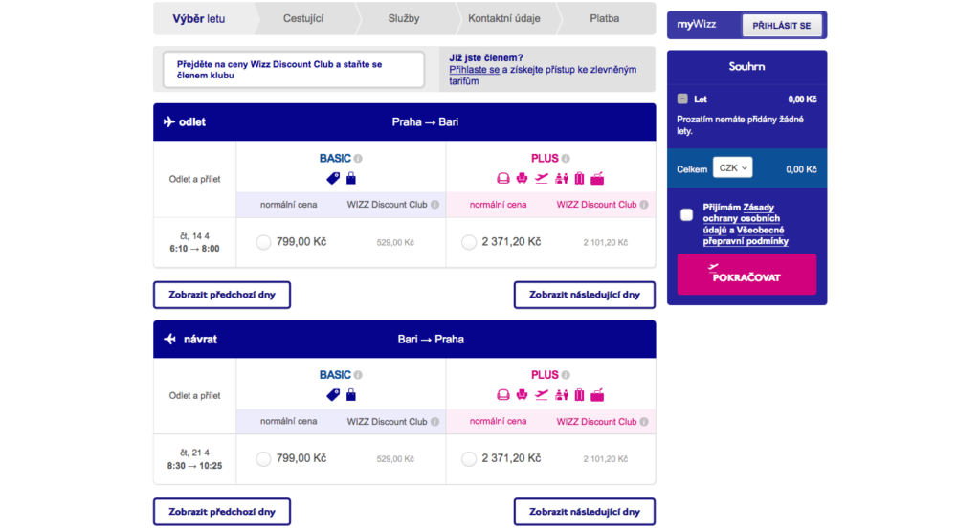
Task: Click the seat icon under outbound PLUS
Action: pyautogui.click(x=522, y=179)
